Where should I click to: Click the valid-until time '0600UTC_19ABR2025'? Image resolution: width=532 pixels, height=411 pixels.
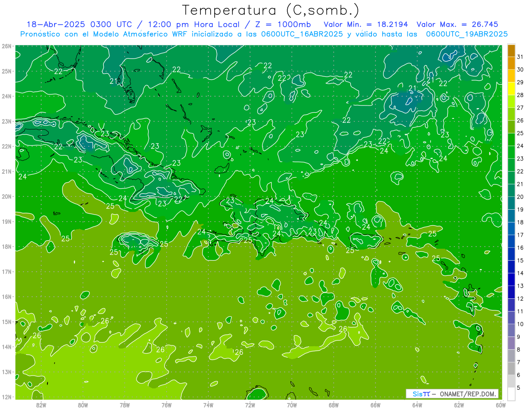click(x=467, y=34)
